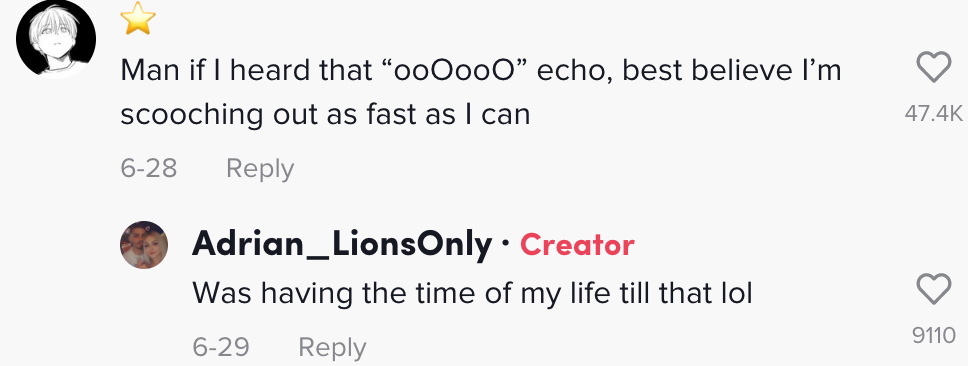Select the star emoji username
This screenshot has width=968, height=366.
138,18
